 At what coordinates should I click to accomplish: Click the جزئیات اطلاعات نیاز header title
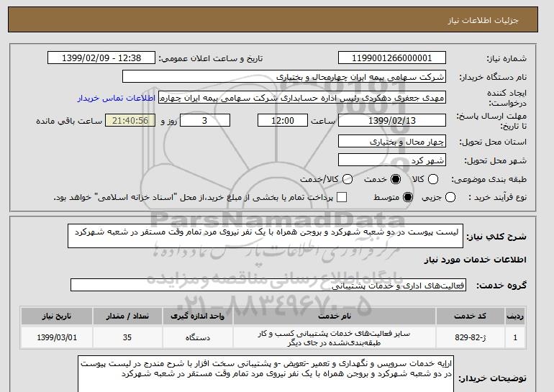pos(483,20)
